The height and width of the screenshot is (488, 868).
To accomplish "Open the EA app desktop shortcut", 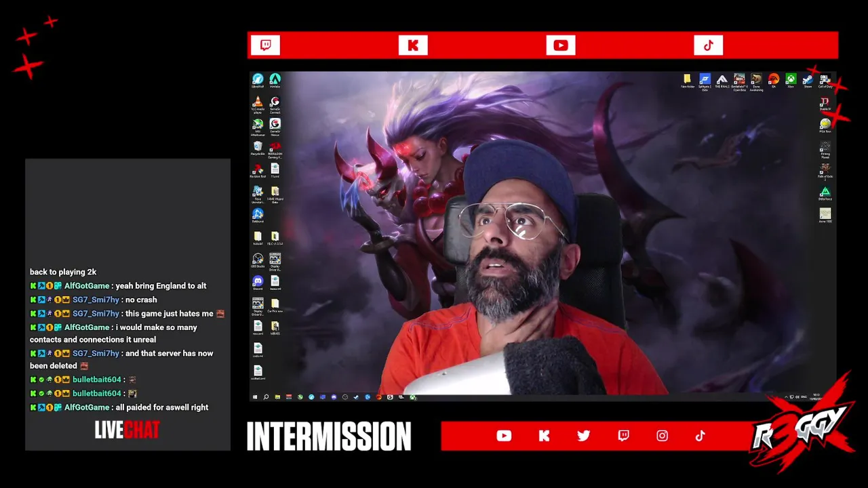I will coord(774,81).
